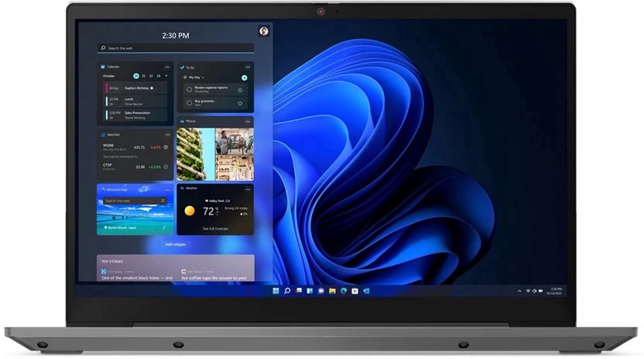Expand the My Day list dropdown
The image size is (644, 359).
point(203,77)
